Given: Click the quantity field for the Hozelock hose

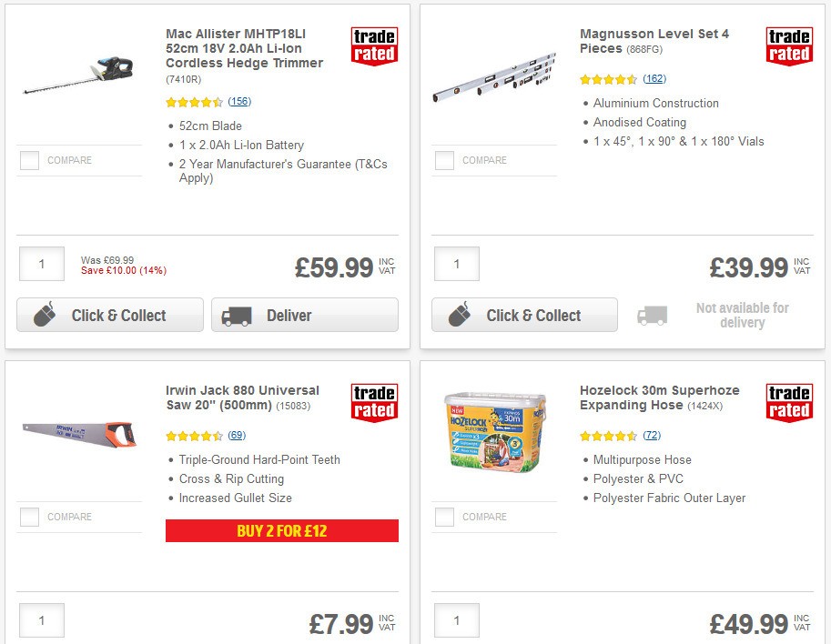Looking at the screenshot, I should (456, 619).
